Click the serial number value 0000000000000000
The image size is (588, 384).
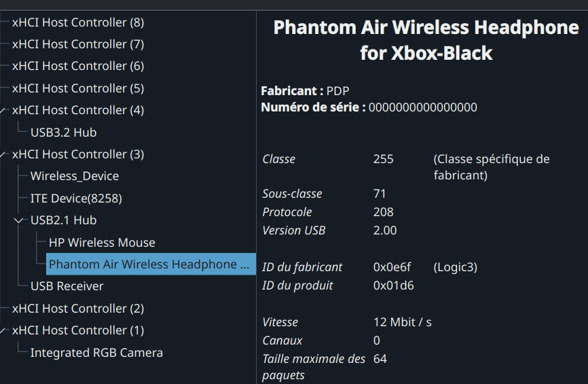(x=422, y=107)
